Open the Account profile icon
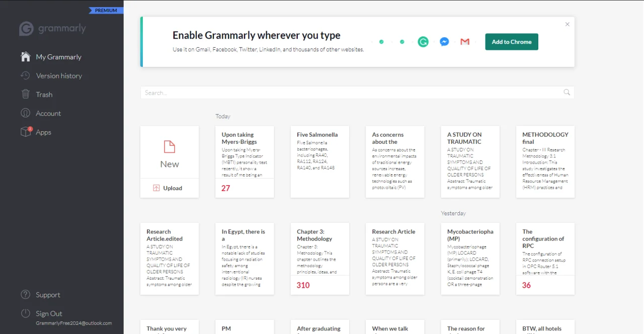The height and width of the screenshot is (334, 644). [x=26, y=113]
